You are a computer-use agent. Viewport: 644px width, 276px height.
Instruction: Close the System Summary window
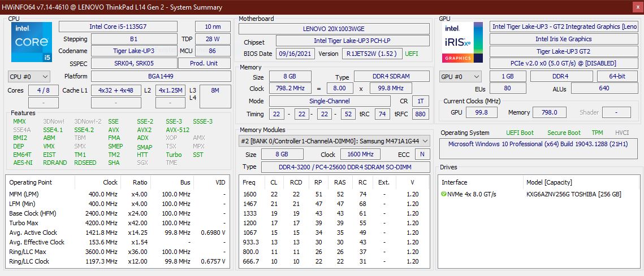[637, 7]
